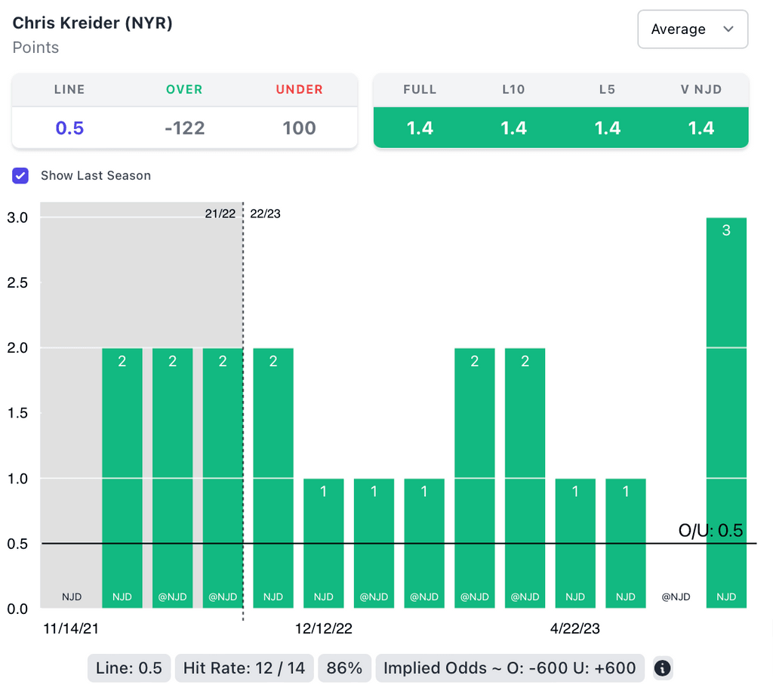Uncheck the Show Last Season checkbox
The width and height of the screenshot is (773, 700).
(x=20, y=176)
